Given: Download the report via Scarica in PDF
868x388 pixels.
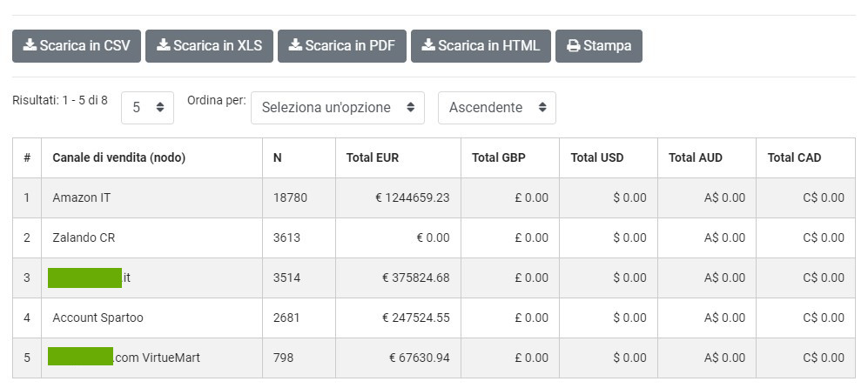Looking at the screenshot, I should point(347,46).
